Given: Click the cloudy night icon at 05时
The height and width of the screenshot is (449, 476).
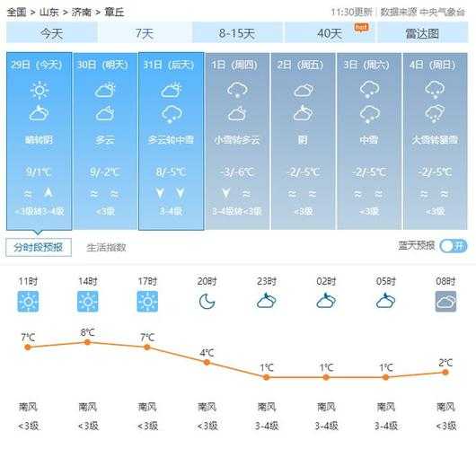Looking at the screenshot, I should tap(385, 301).
